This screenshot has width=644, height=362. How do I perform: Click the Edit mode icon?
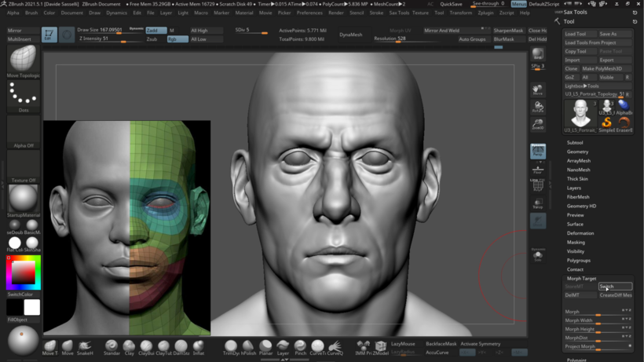(x=49, y=35)
